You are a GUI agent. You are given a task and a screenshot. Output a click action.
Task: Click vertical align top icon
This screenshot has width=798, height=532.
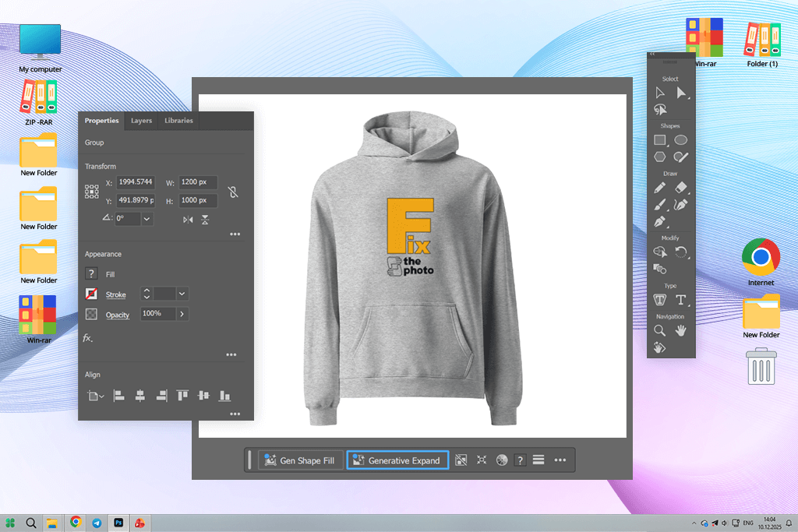tap(182, 396)
